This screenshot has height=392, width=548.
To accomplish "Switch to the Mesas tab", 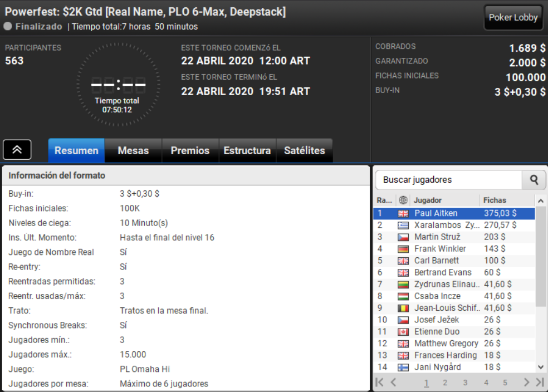I will [133, 150].
